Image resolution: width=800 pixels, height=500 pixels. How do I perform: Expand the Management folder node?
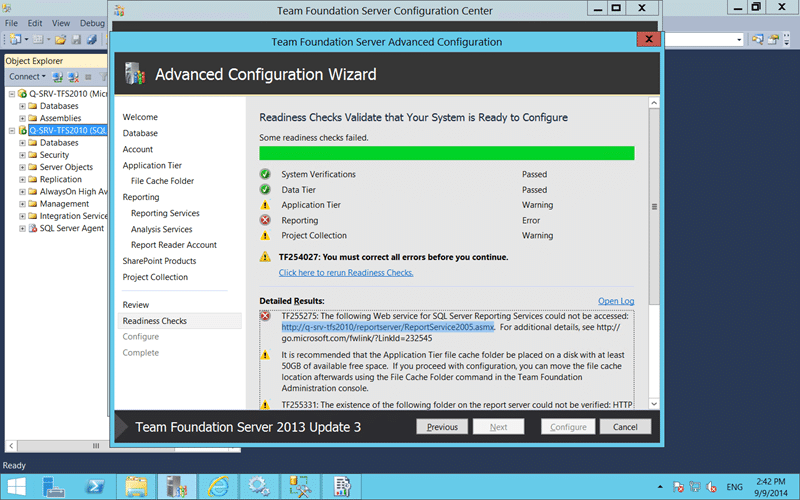pos(22,204)
